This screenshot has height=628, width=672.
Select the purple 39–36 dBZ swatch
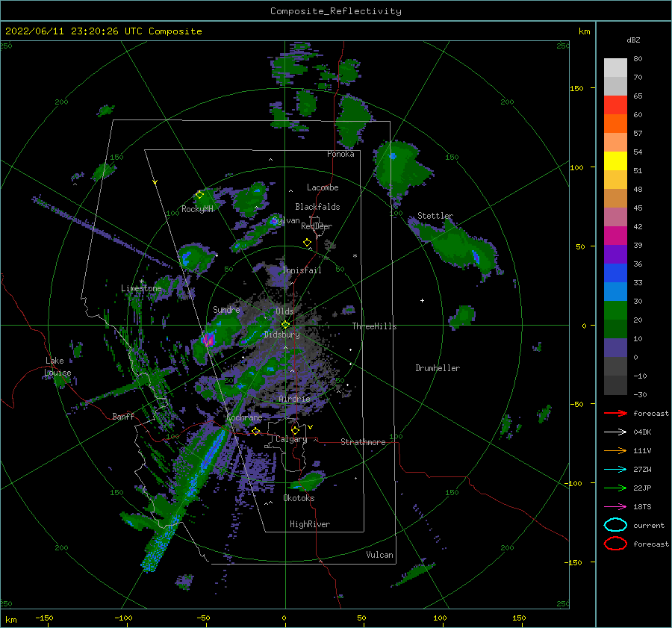click(x=615, y=255)
